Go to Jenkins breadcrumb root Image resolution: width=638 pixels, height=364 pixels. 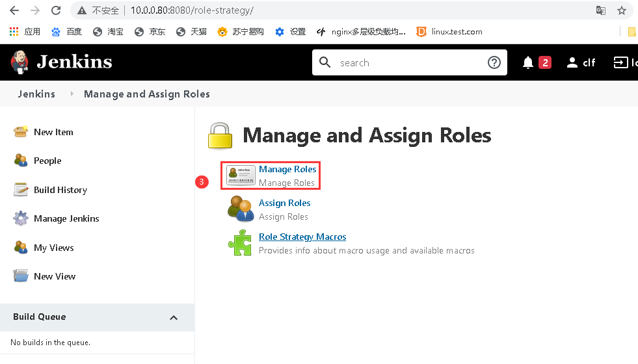(x=36, y=94)
